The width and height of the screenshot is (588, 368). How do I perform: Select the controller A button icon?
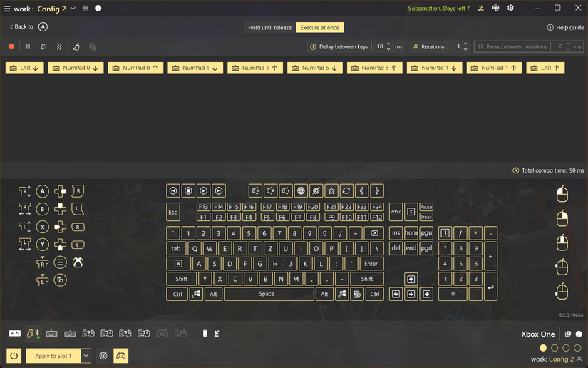[x=42, y=191]
